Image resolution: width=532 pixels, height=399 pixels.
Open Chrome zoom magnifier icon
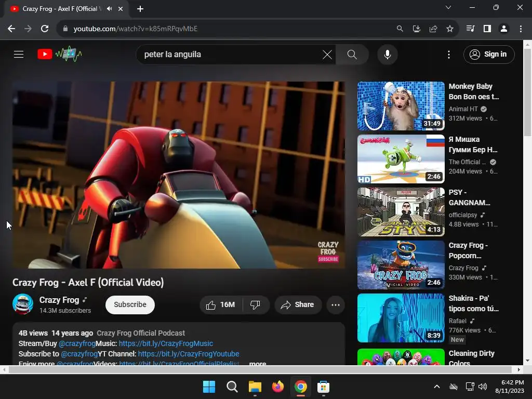point(400,29)
